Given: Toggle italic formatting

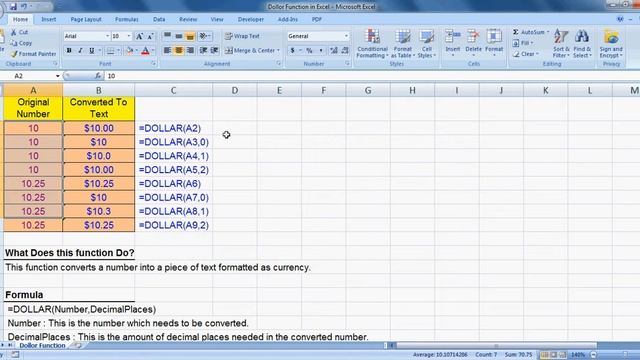Looking at the screenshot, I should point(80,51).
